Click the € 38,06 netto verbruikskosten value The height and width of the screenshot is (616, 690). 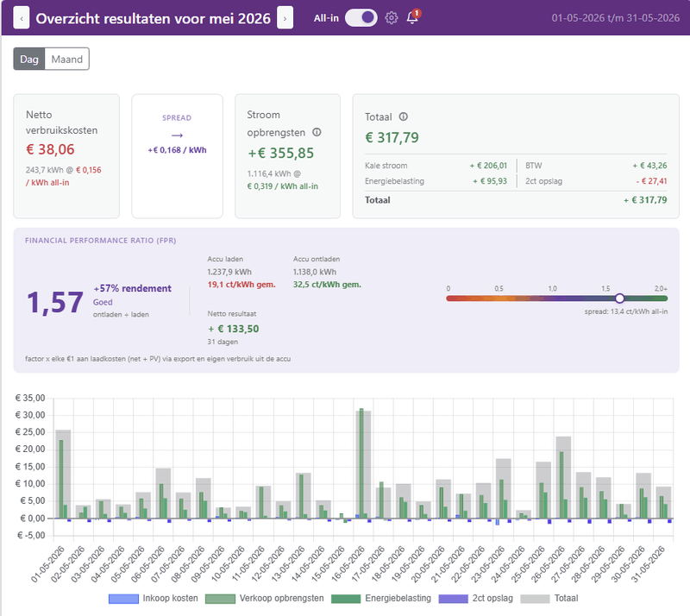(50, 149)
